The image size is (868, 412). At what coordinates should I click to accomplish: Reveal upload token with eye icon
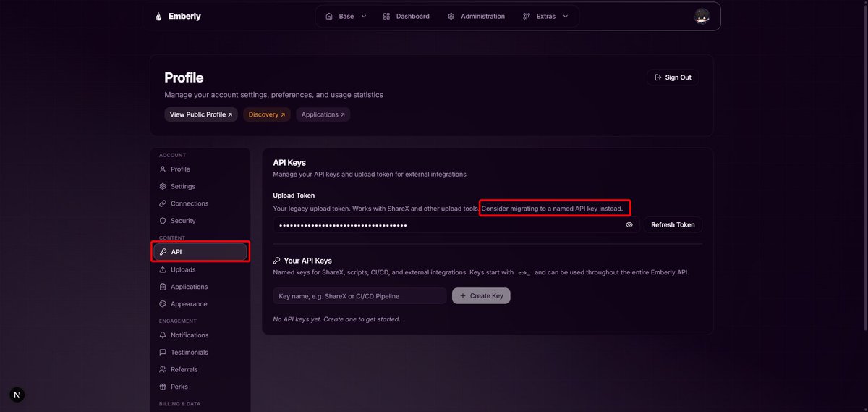pos(629,225)
